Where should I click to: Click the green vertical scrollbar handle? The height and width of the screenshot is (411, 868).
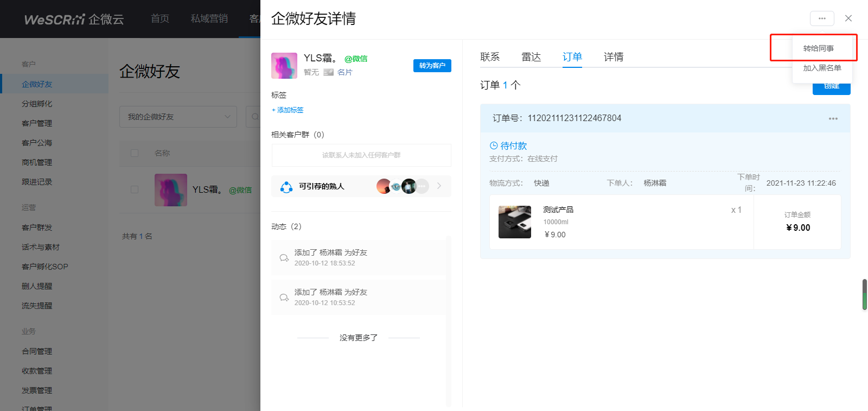tap(865, 295)
